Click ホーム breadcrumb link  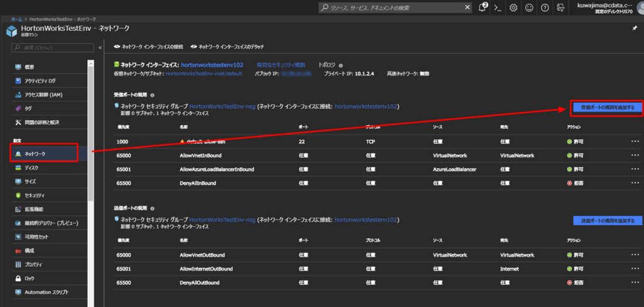pyautogui.click(x=16, y=20)
